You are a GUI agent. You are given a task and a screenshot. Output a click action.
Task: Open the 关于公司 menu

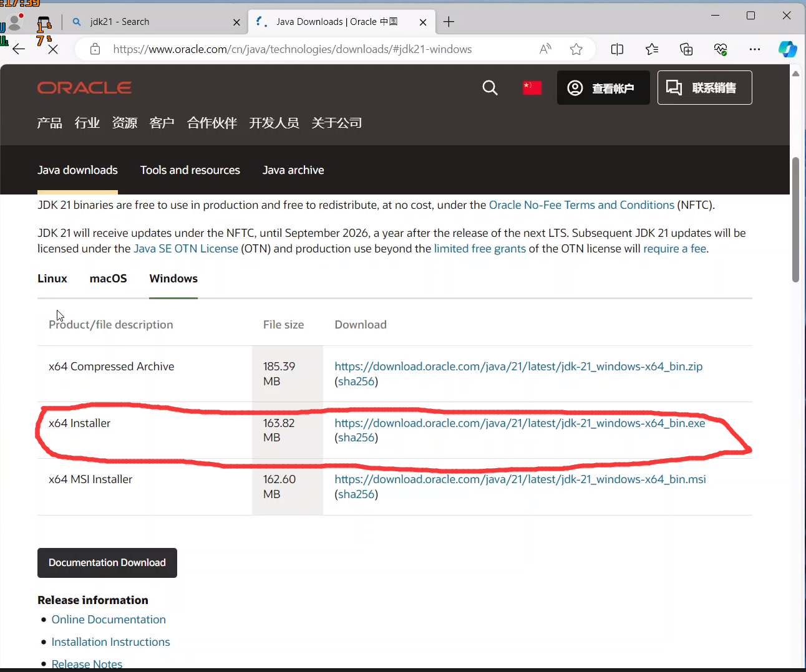(337, 123)
